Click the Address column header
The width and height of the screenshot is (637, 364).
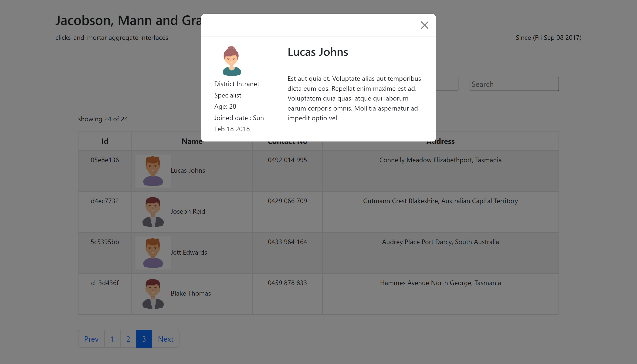(440, 141)
